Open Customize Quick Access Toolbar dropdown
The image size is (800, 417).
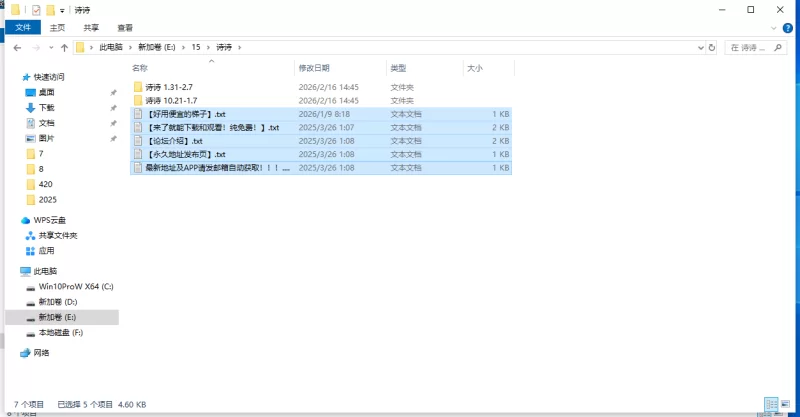point(62,10)
